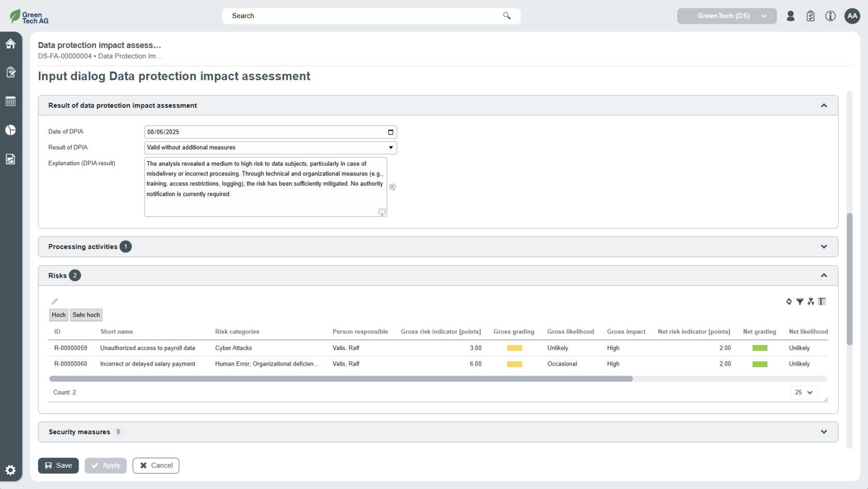868x489 pixels.
Task: Click the filter funnel icon in Risks
Action: coord(800,302)
